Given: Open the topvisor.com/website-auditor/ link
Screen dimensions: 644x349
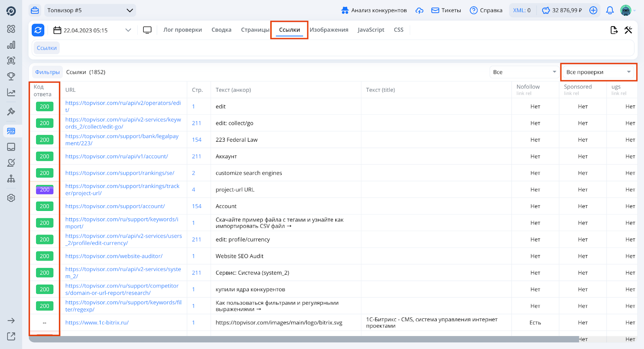Looking at the screenshot, I should click(x=114, y=256).
